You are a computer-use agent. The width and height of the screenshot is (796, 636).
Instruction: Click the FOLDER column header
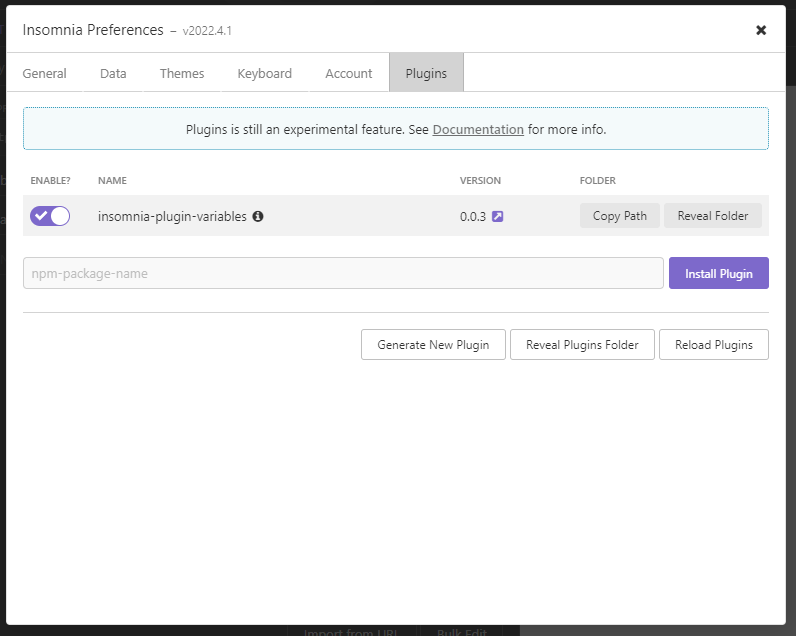[598, 181]
